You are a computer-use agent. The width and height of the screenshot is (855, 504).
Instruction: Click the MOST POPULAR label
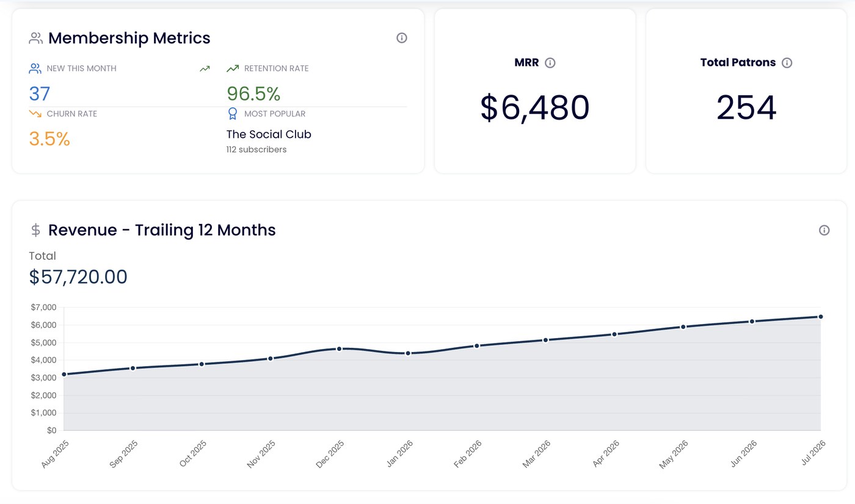(x=275, y=113)
